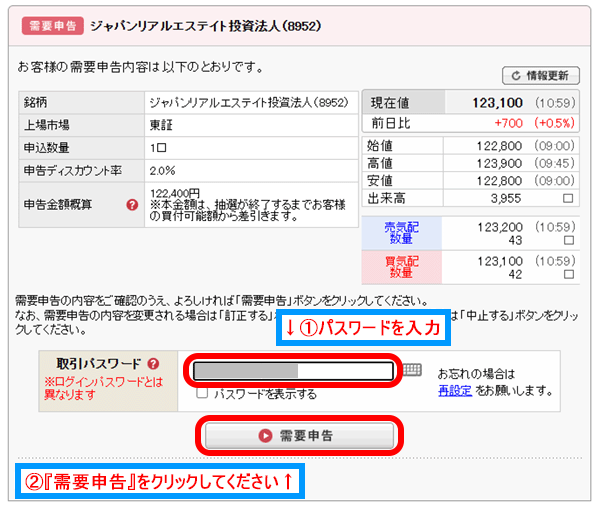Click the 安値 value 122,800
The height and width of the screenshot is (517, 600).
(x=499, y=181)
